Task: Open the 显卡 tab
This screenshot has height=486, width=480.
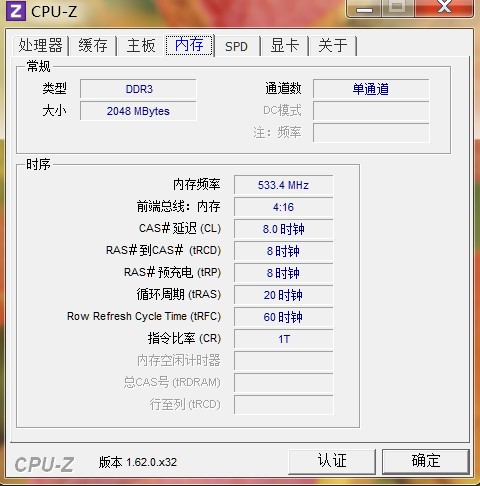Action: [x=284, y=45]
